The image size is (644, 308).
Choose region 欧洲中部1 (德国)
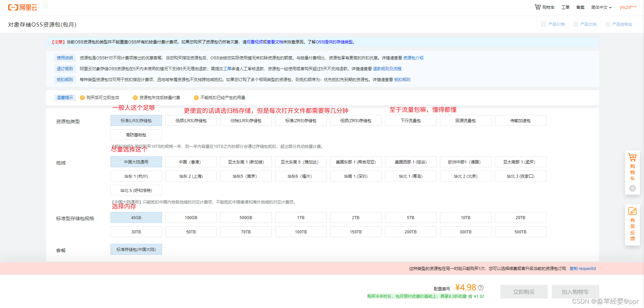(x=466, y=162)
